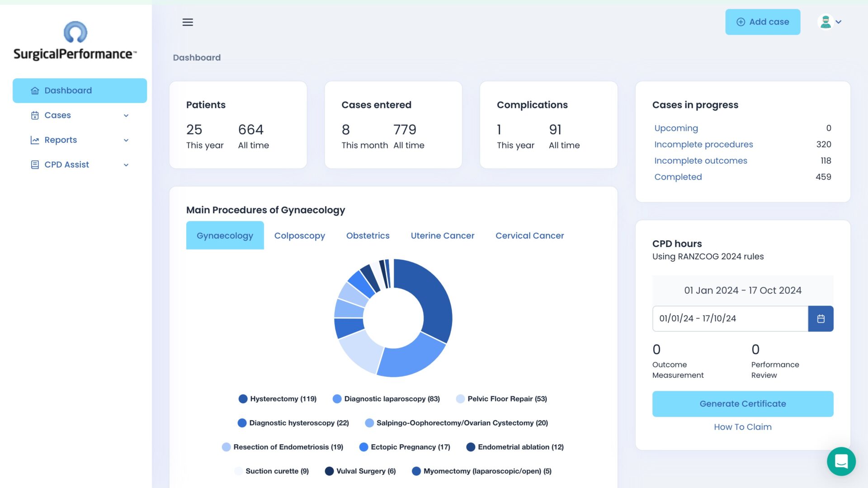Image resolution: width=868 pixels, height=488 pixels.
Task: Toggle Pelvic Floor Repair legend entry
Action: [501, 399]
